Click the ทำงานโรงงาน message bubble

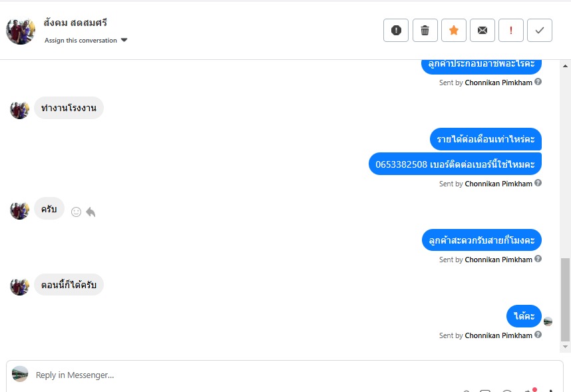click(69, 108)
